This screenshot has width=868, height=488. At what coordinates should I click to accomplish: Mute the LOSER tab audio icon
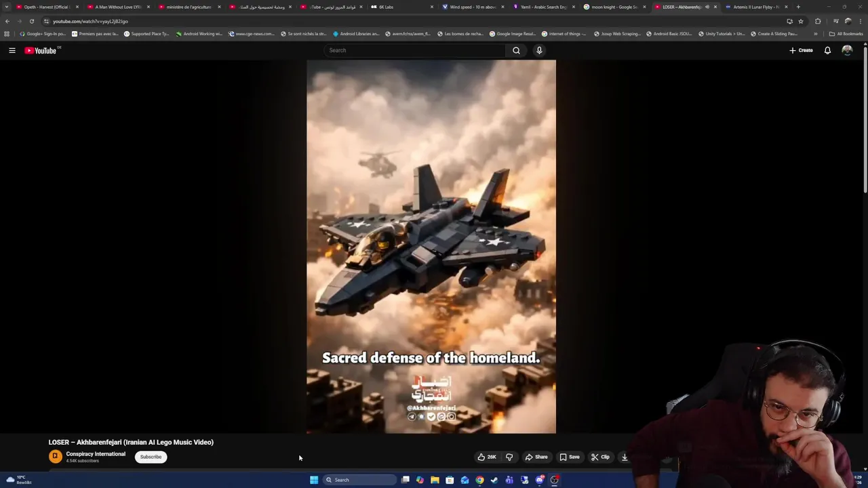707,7
